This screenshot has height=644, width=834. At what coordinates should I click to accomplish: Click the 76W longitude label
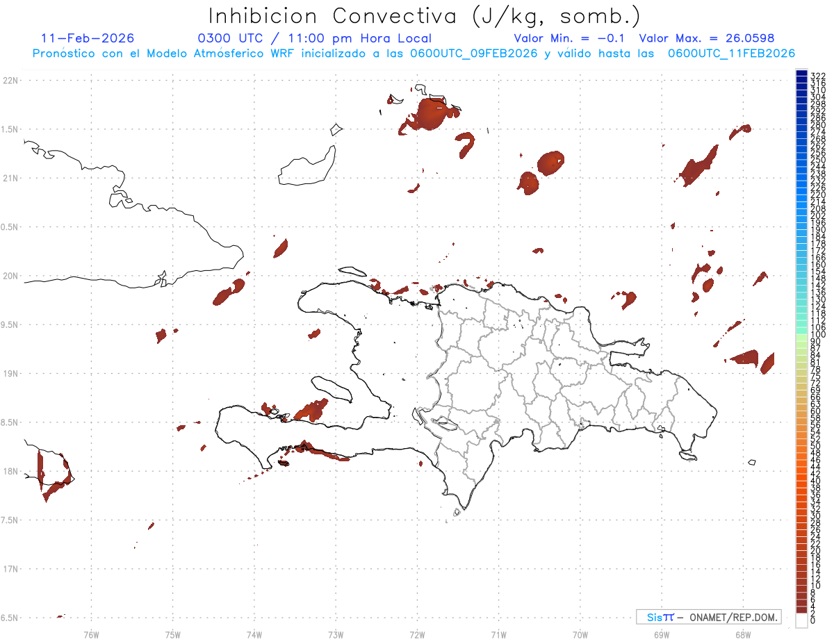coord(91,634)
